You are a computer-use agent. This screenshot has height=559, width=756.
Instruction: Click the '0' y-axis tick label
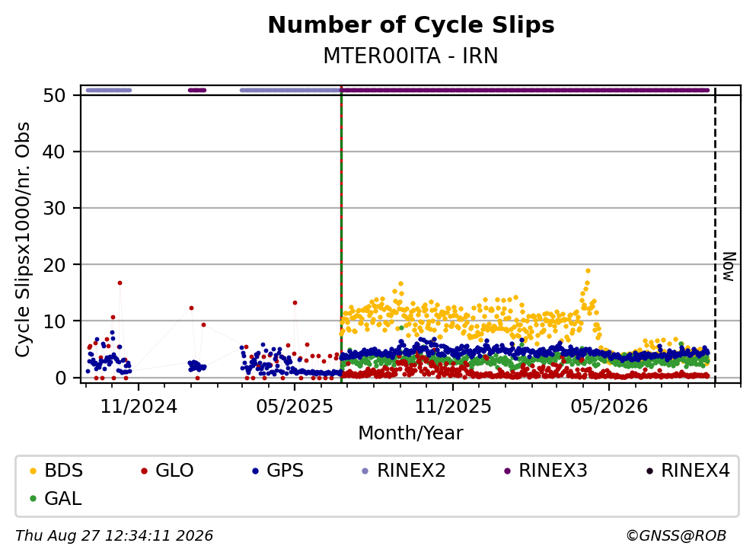(x=60, y=378)
